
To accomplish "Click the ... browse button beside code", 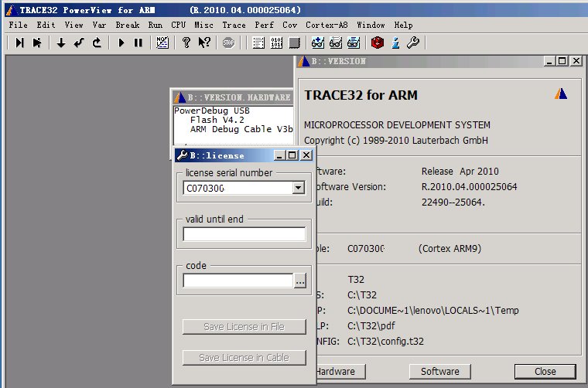I will (x=300, y=281).
